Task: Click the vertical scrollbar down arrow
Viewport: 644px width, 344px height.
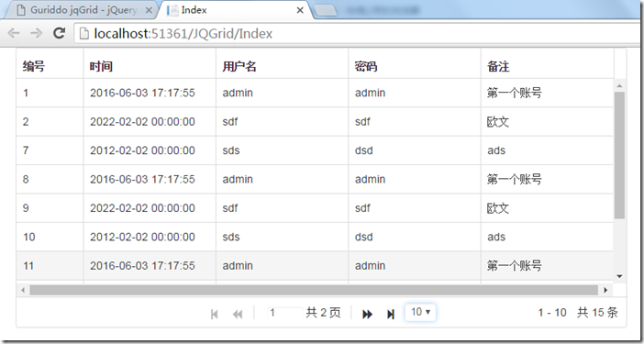Action: [x=619, y=276]
